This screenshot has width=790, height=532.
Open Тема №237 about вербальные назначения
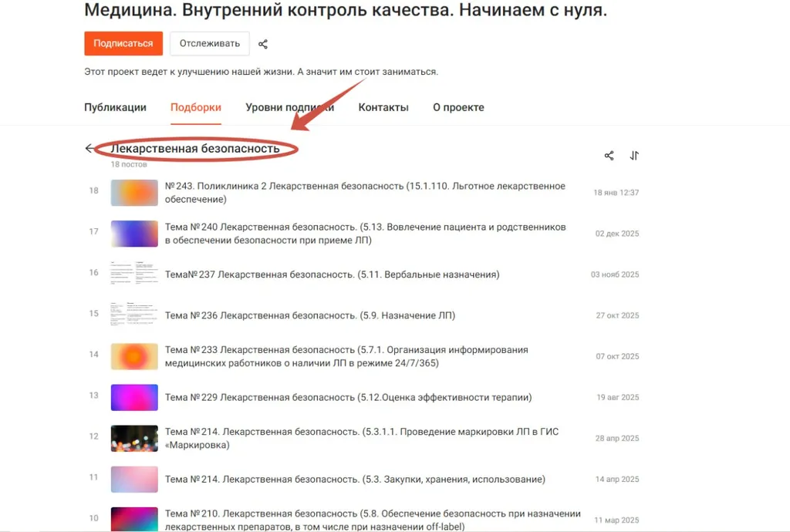click(x=330, y=274)
